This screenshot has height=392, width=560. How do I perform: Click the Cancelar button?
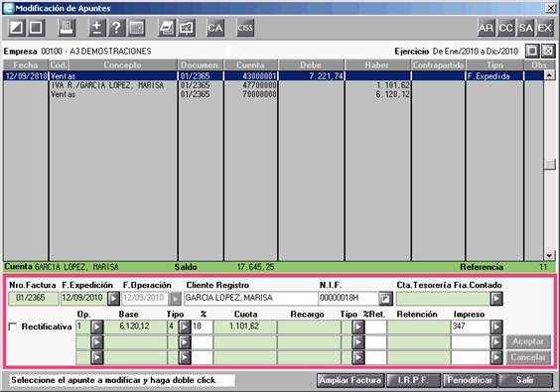[x=528, y=357]
